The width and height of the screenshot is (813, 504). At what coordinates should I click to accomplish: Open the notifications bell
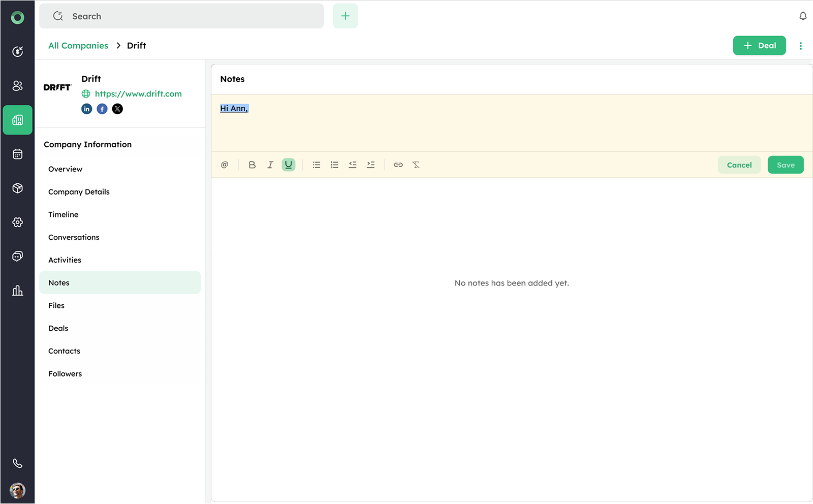[x=803, y=16]
